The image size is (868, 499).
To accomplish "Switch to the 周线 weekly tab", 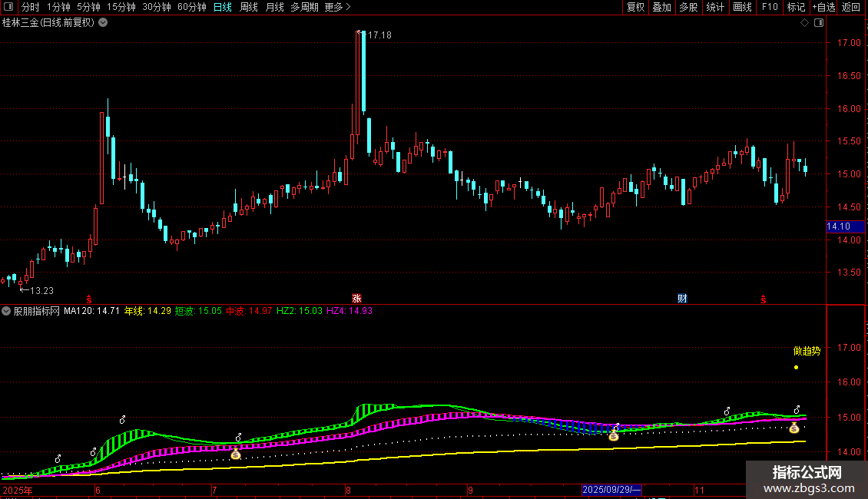I will click(249, 7).
